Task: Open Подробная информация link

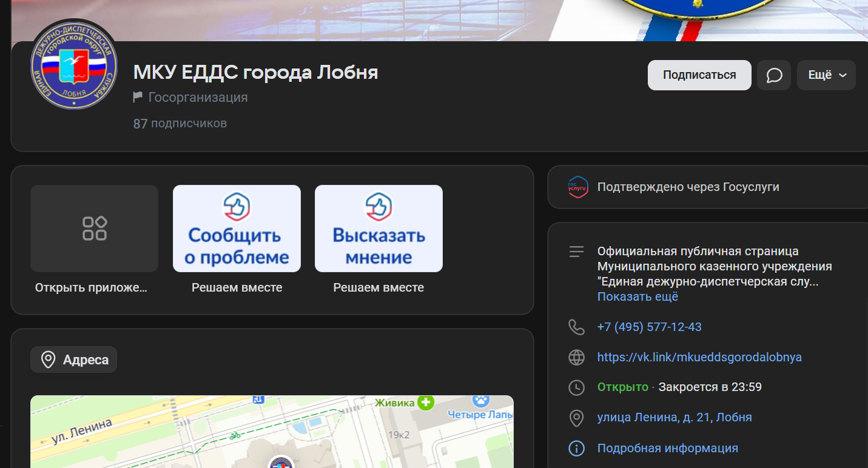Action: (668, 449)
